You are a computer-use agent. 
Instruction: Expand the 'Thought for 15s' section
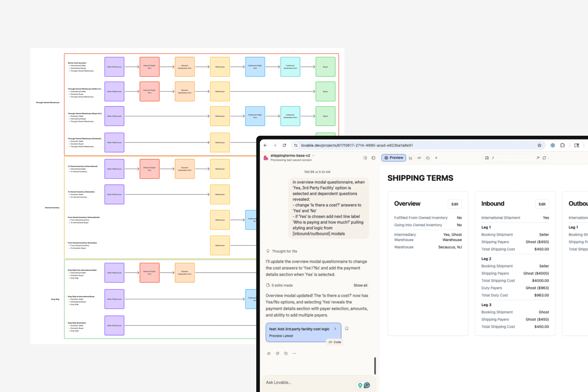pos(284,251)
